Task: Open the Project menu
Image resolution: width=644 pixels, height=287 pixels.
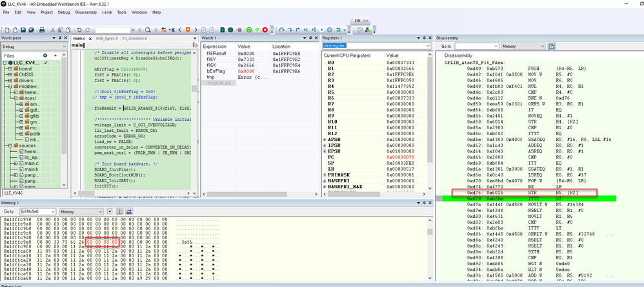Action: pos(46,12)
